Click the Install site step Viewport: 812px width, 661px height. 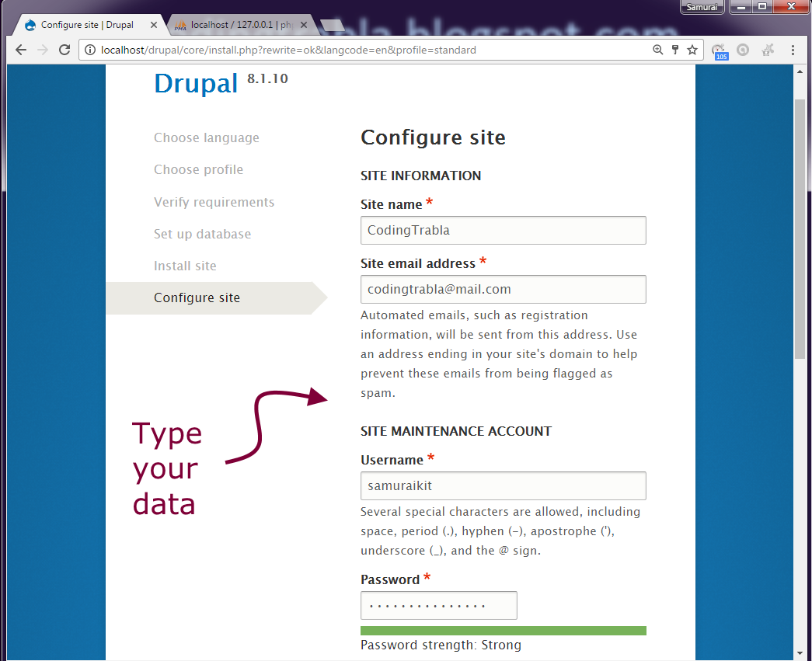click(185, 266)
